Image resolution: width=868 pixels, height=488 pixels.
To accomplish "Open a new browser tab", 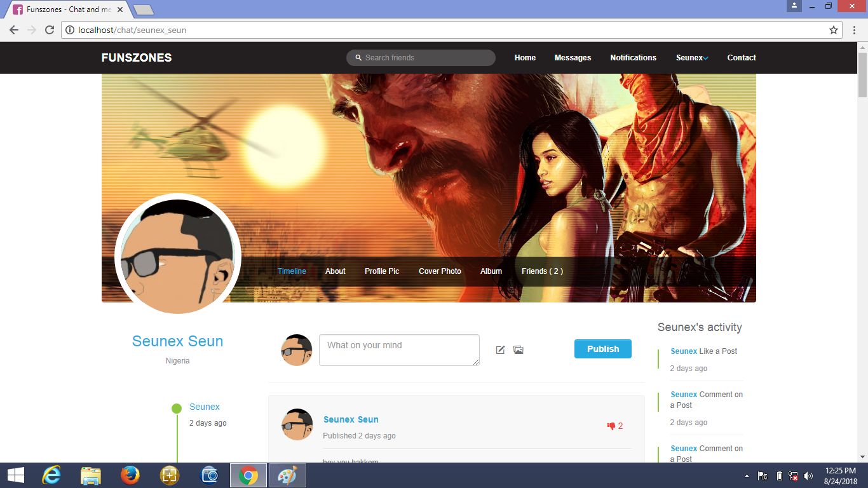I will (x=144, y=10).
